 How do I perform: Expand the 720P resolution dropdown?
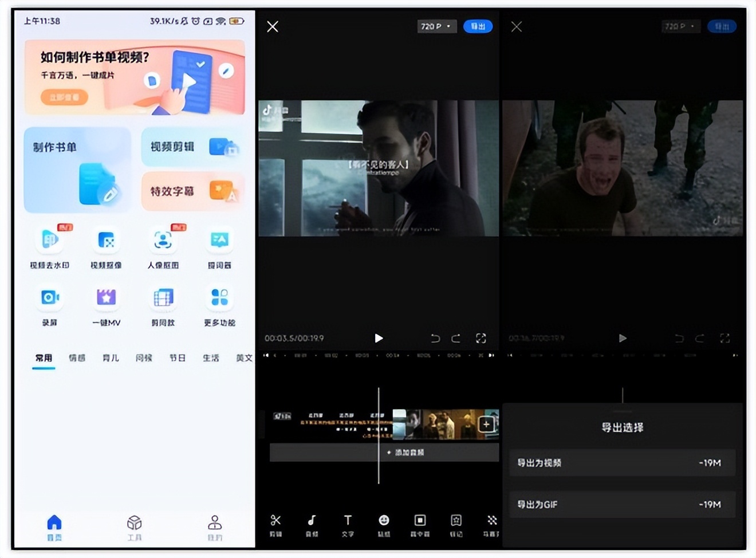436,26
